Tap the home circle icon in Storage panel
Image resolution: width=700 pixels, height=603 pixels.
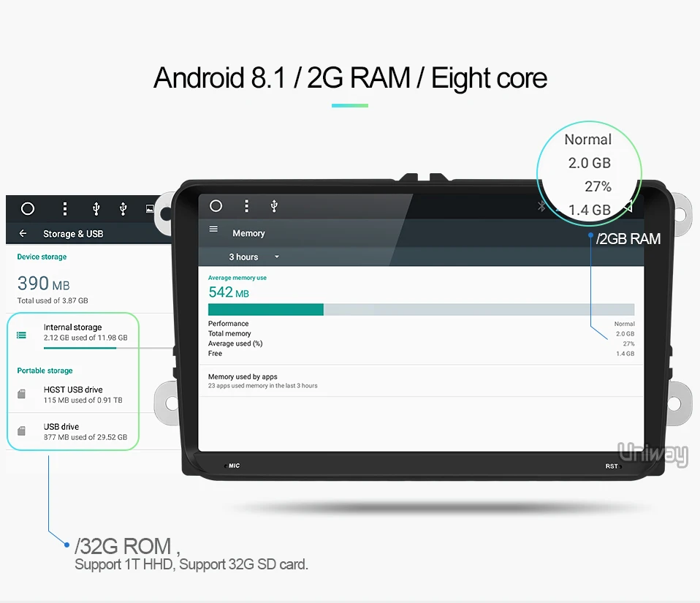pos(28,208)
